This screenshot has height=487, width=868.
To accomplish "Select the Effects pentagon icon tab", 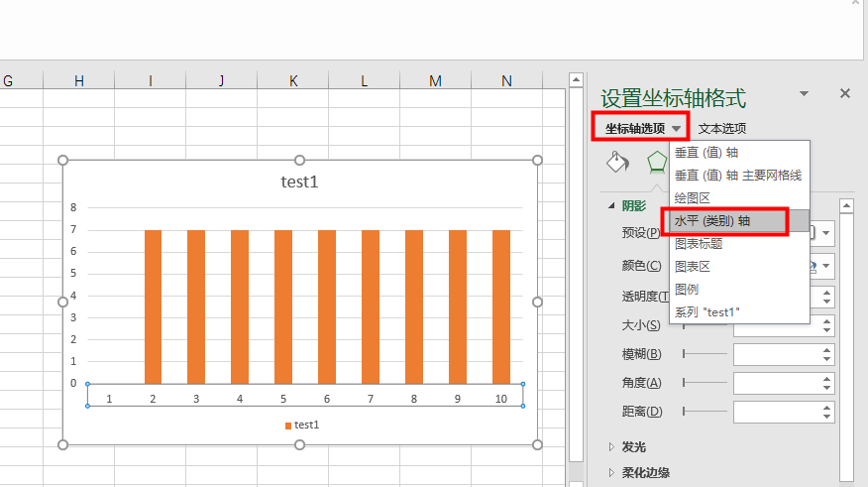I will pos(657,163).
